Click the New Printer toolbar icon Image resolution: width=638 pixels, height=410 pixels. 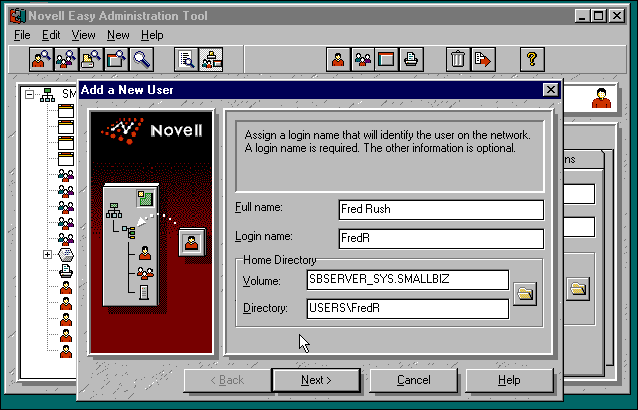(x=411, y=59)
